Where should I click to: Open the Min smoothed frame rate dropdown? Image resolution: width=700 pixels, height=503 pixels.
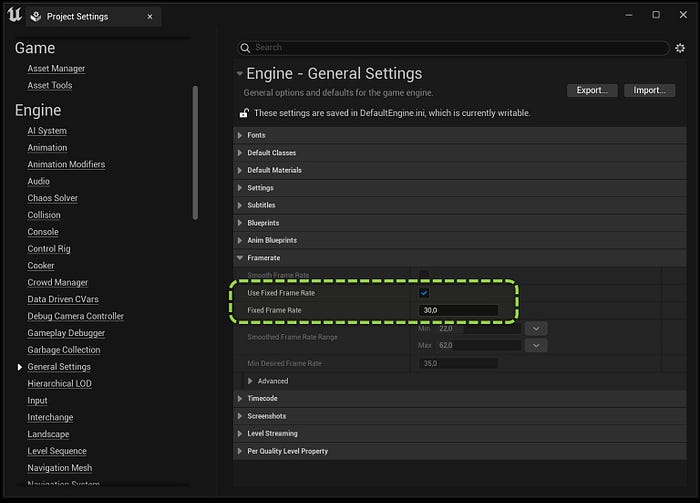click(x=536, y=328)
